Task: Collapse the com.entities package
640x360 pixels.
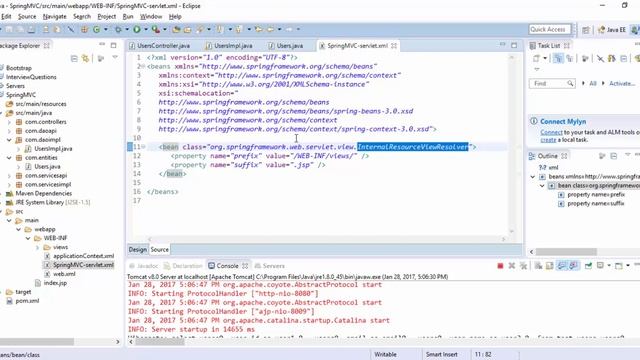Action: (x=9, y=158)
